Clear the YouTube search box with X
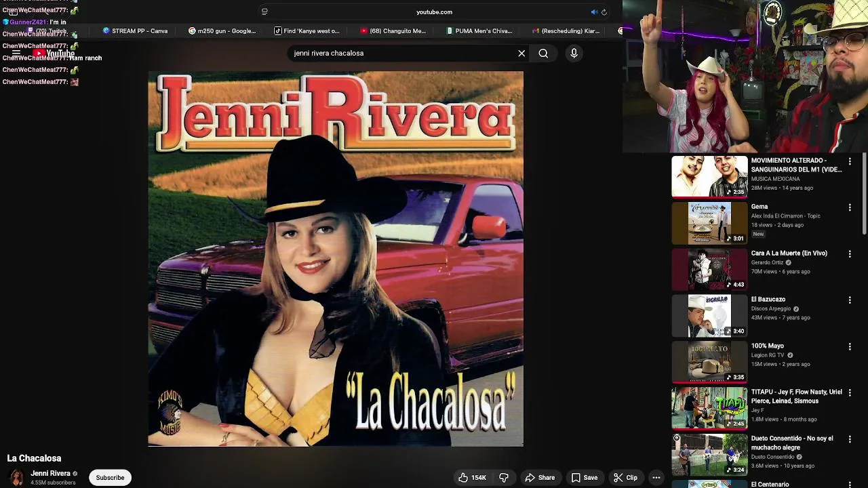This screenshot has height=488, width=868. pos(521,53)
